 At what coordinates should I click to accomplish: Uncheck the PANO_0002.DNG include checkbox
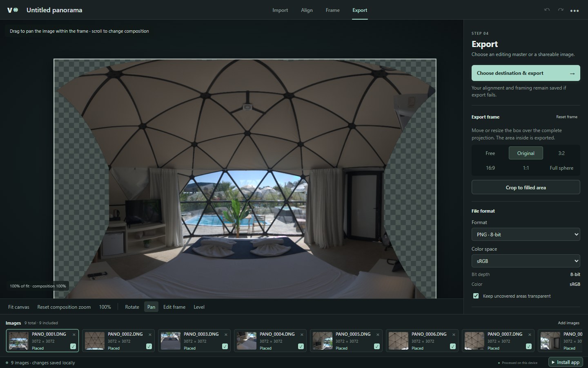(x=149, y=346)
